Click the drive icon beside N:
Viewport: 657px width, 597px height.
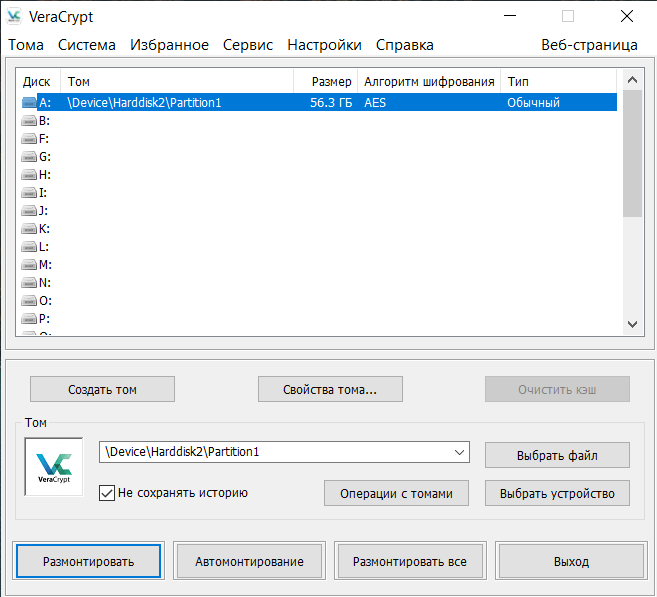pyautogui.click(x=29, y=283)
